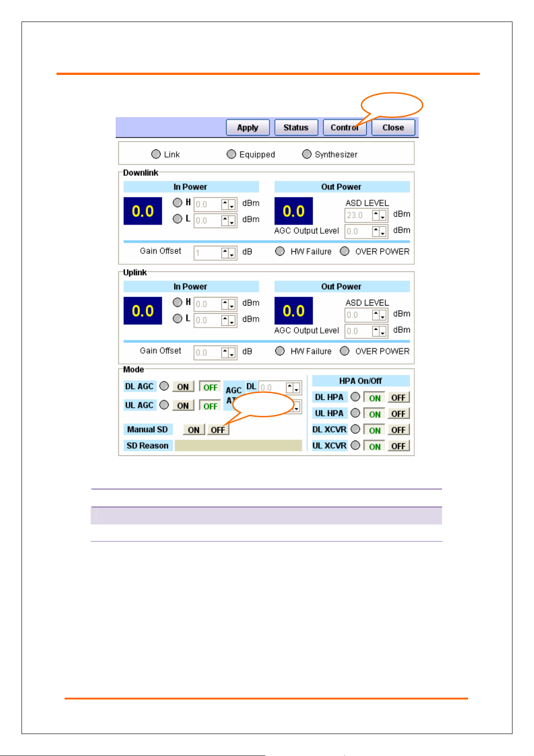The image size is (534, 756).
Task: Disable UL HPA
Action: click(x=398, y=414)
